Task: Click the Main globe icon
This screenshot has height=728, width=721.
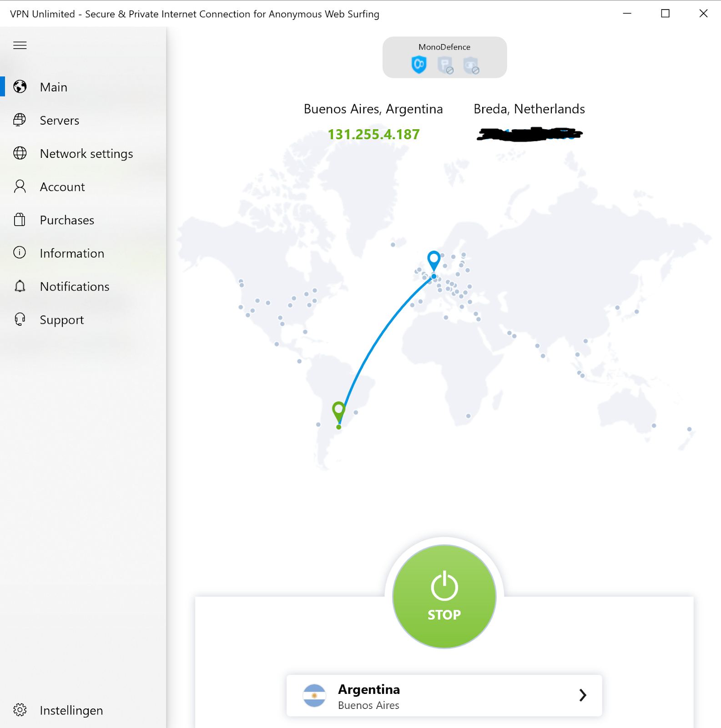Action: [20, 86]
